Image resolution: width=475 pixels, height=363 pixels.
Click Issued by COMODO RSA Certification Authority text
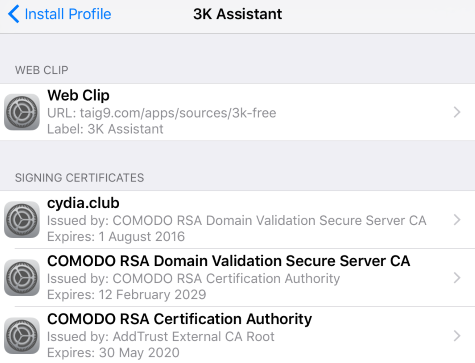coord(194,279)
